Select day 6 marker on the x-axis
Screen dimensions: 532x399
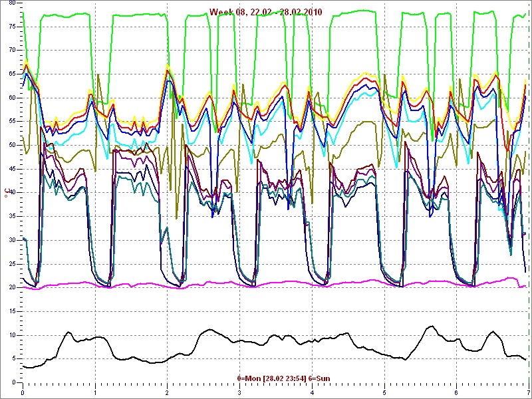click(x=456, y=392)
